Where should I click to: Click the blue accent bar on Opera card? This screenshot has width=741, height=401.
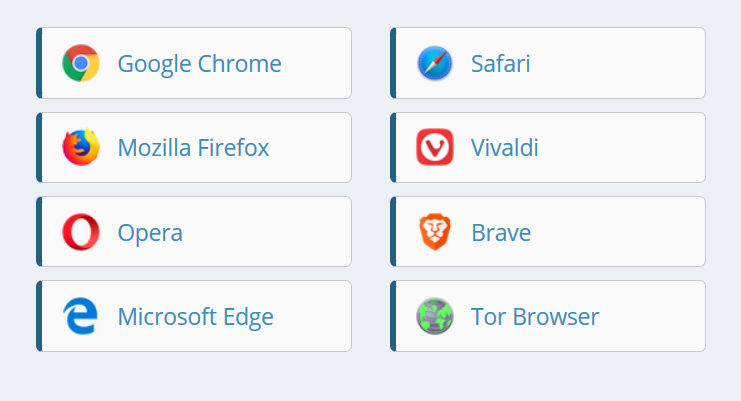(x=39, y=232)
